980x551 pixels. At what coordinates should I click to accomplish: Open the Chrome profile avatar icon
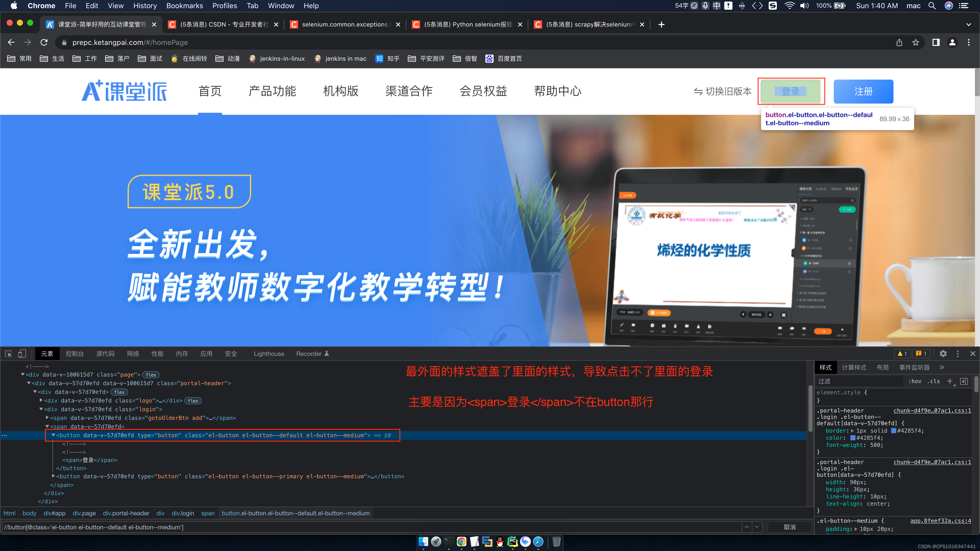tap(952, 42)
